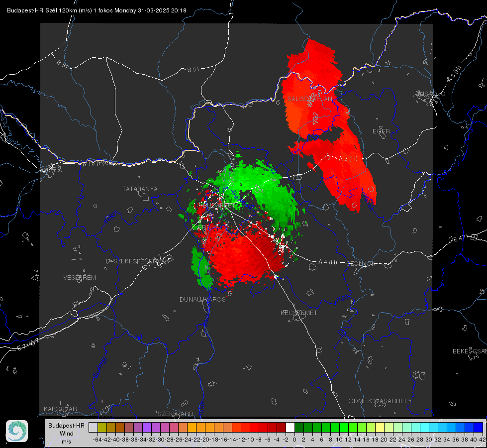Image resolution: width=487 pixels, height=448 pixels.
Task: Pick the olive swatch between -64 and -42
Action: 102,428
